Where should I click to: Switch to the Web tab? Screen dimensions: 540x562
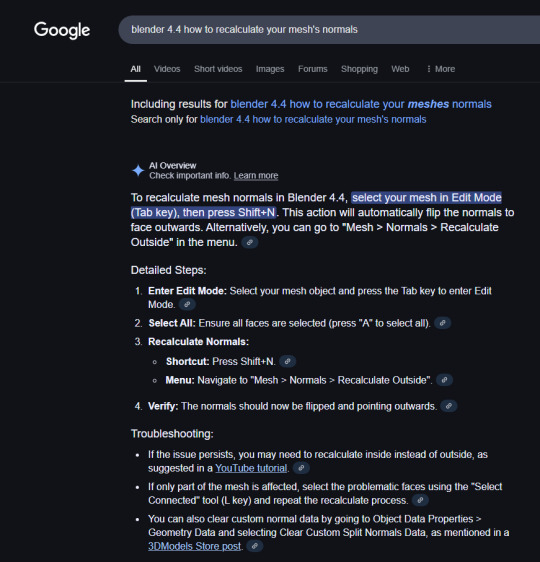coord(400,69)
